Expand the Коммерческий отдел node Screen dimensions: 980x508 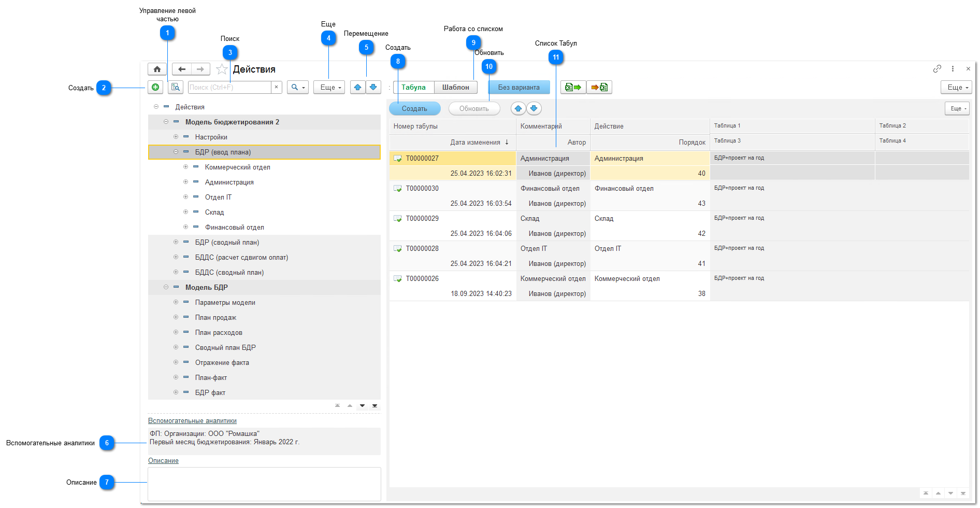(185, 167)
